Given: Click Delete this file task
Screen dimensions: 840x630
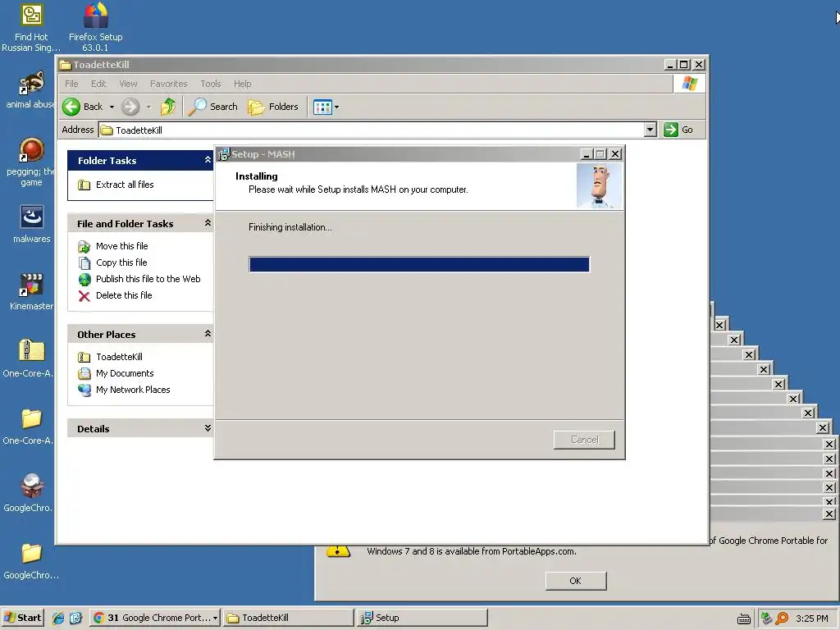Looking at the screenshot, I should (115, 295).
